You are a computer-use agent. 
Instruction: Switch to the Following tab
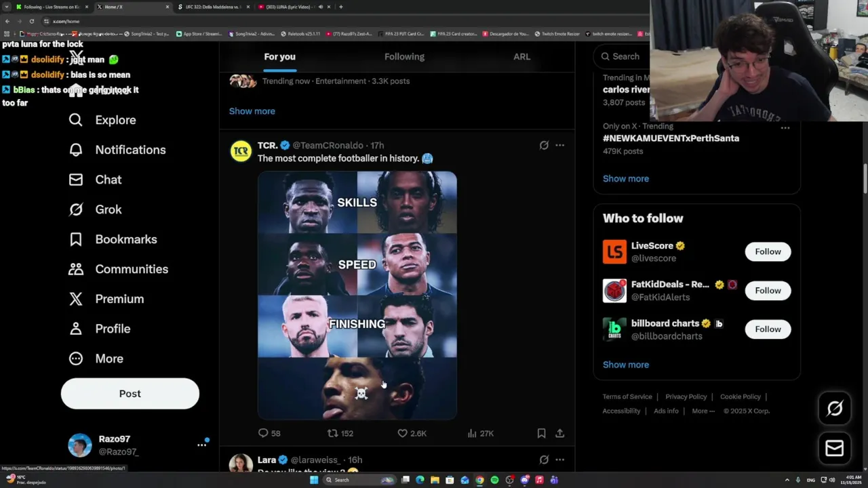click(404, 57)
